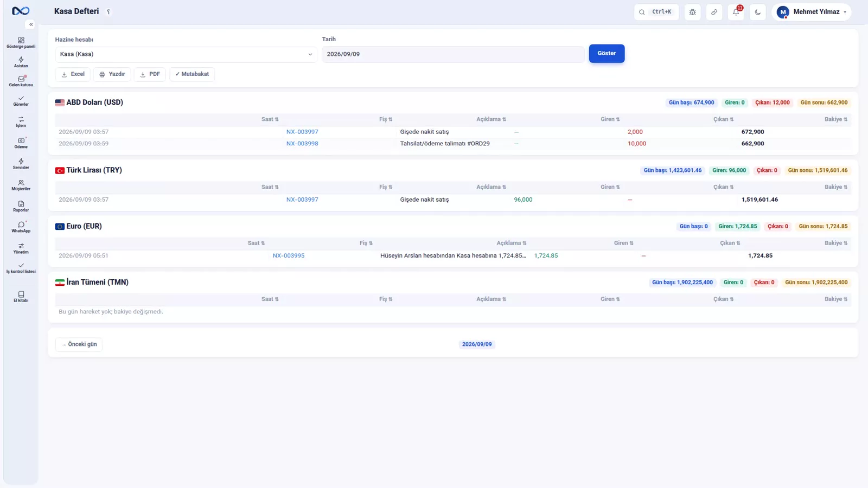Open the Asistan sidebar item
The image size is (868, 488).
pos(21,62)
